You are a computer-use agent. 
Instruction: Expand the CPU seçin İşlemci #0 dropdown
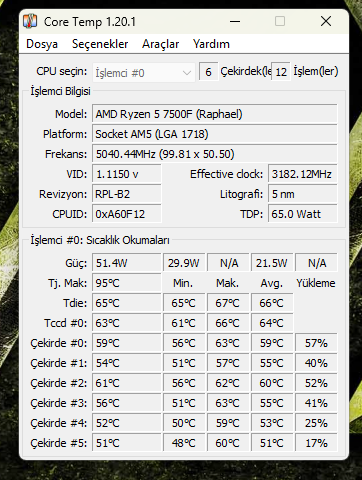point(144,73)
